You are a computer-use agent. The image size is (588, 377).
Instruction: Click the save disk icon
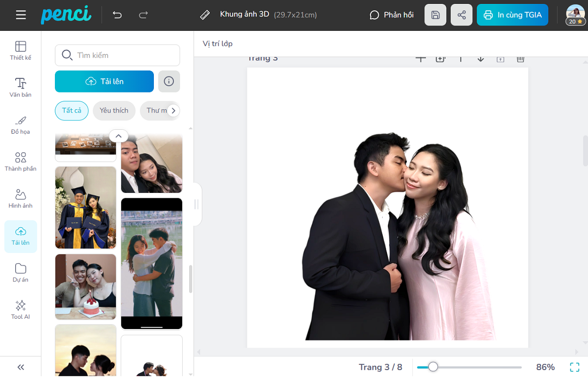pyautogui.click(x=435, y=15)
